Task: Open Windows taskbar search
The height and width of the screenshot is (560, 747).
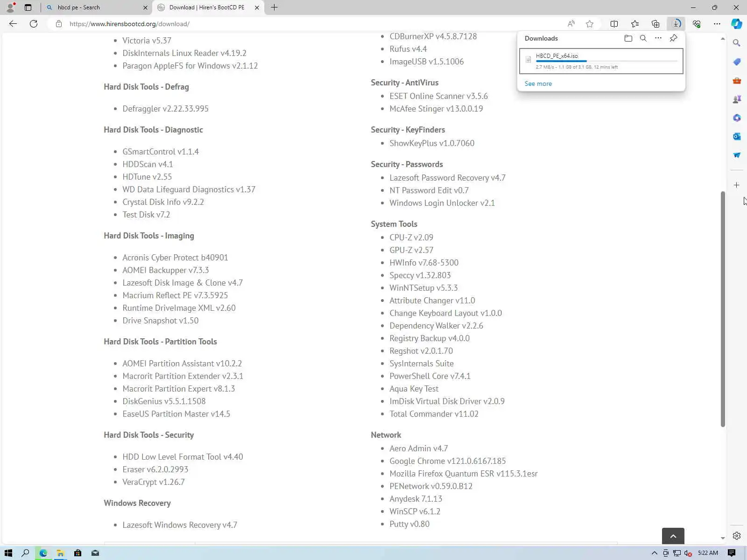Action: pyautogui.click(x=26, y=553)
